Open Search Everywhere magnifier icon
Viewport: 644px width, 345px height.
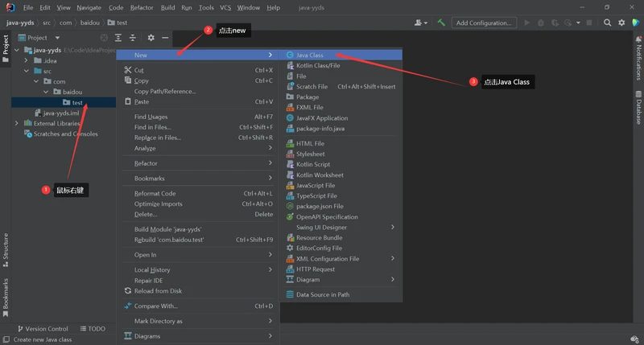(606, 23)
